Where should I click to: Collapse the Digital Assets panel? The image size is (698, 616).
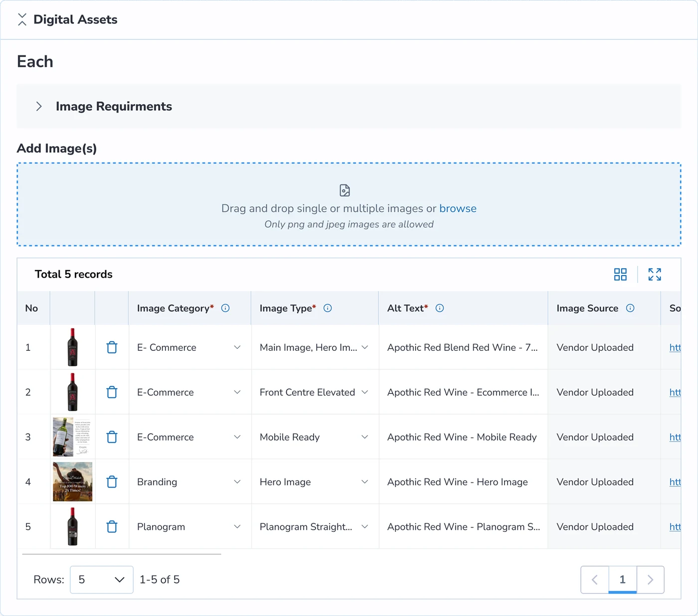coord(22,19)
